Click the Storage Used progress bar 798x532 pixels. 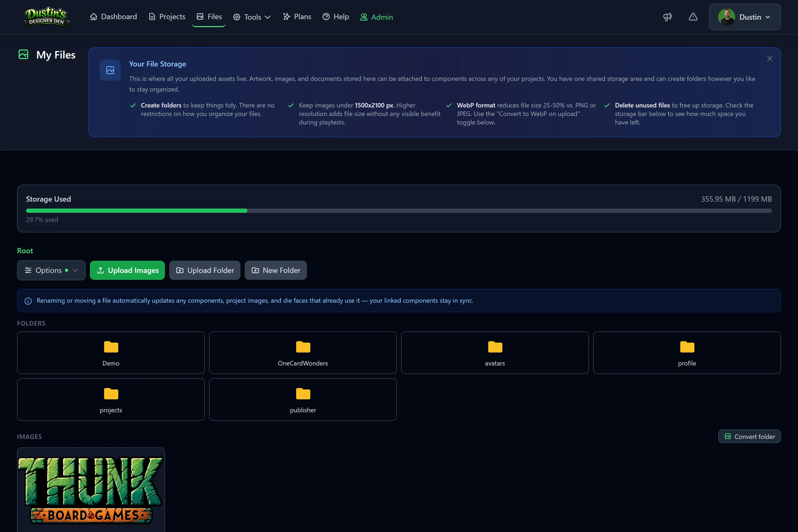click(399, 211)
